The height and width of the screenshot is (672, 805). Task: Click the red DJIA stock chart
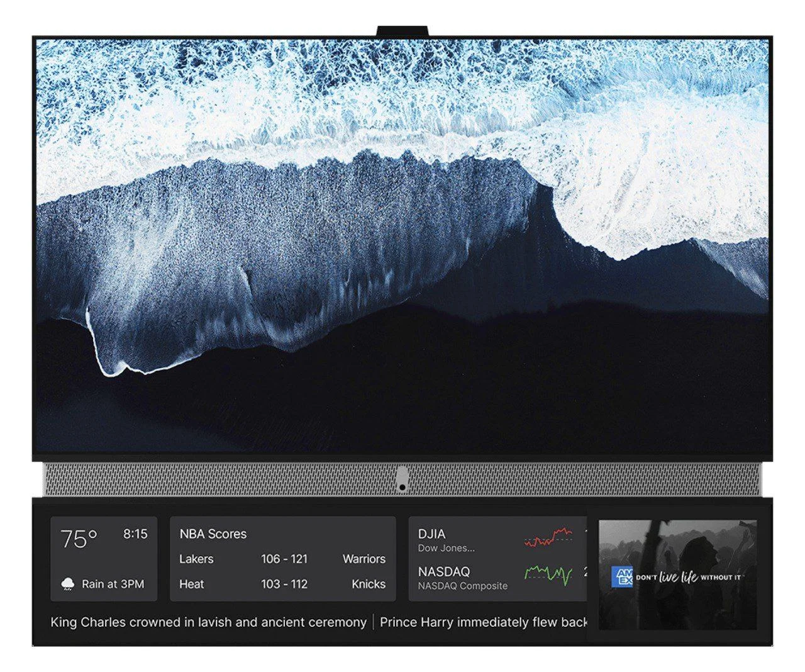click(x=548, y=537)
